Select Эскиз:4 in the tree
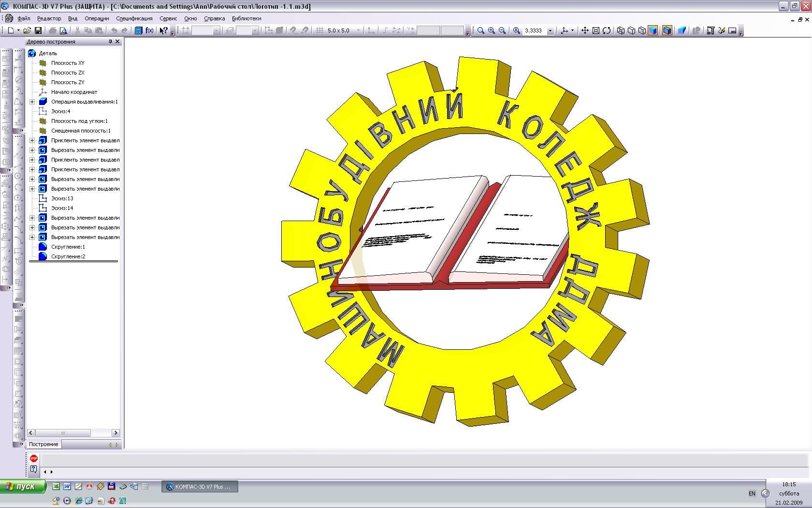The image size is (812, 508). pyautogui.click(x=60, y=111)
